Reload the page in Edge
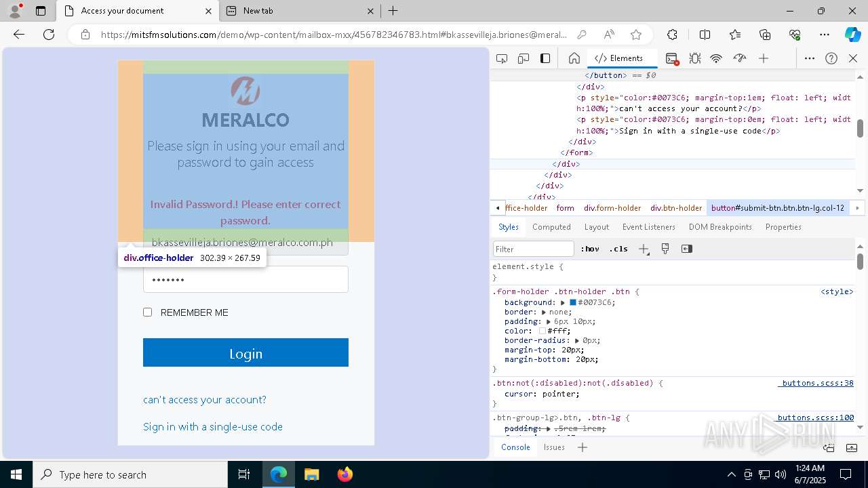Viewport: 868px width, 488px height. (x=49, y=35)
